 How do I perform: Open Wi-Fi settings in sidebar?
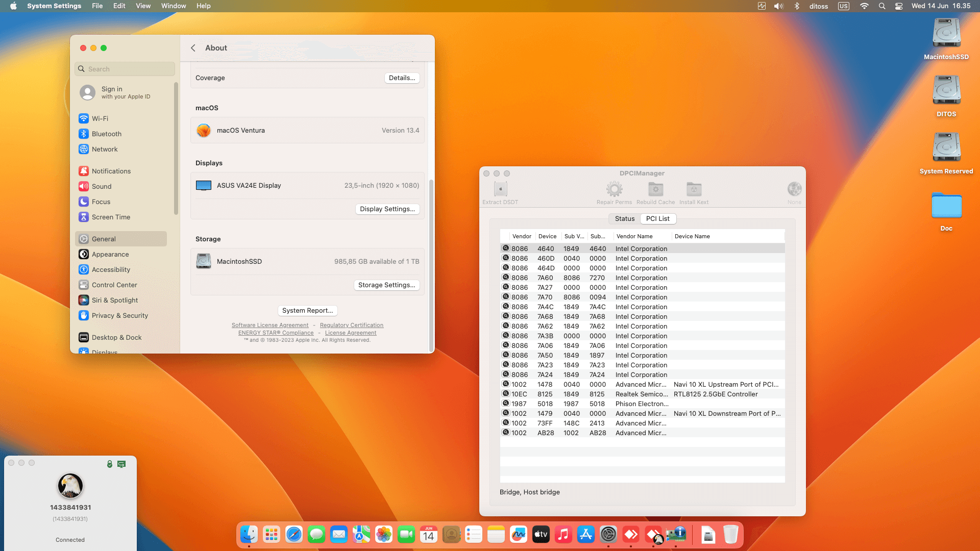coord(121,118)
